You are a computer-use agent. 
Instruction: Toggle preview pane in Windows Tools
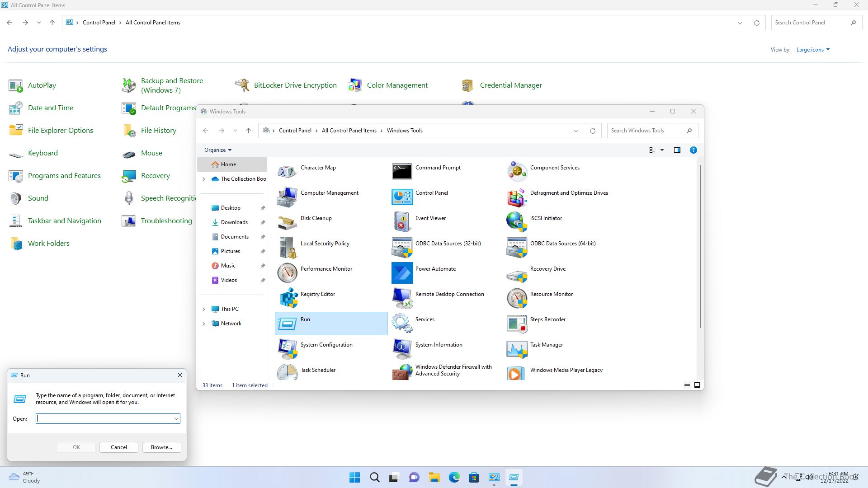coord(677,150)
